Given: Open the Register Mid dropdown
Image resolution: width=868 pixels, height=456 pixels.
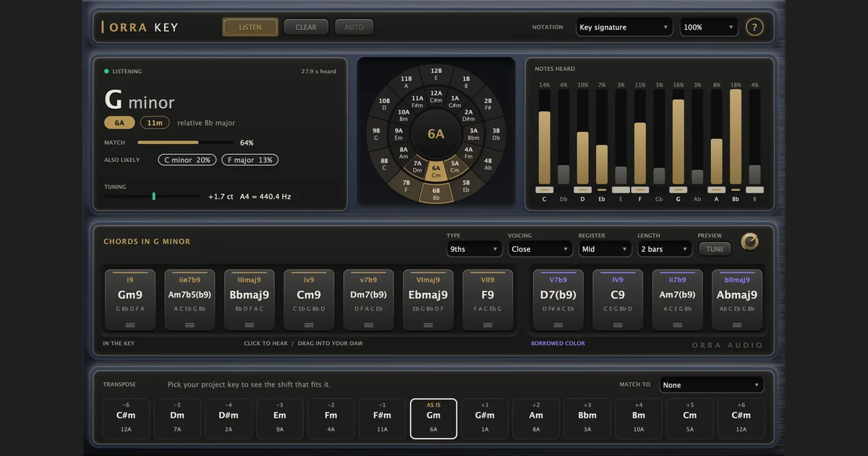Looking at the screenshot, I should click(x=605, y=249).
